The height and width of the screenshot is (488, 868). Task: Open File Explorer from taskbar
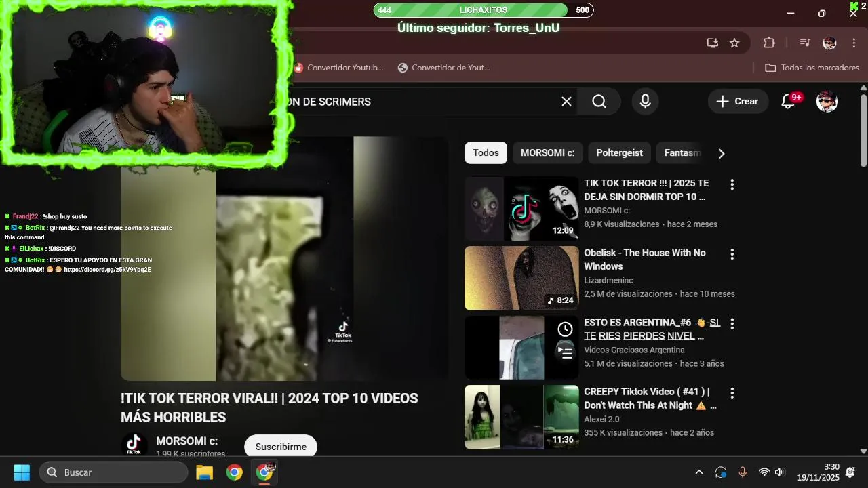pos(204,472)
